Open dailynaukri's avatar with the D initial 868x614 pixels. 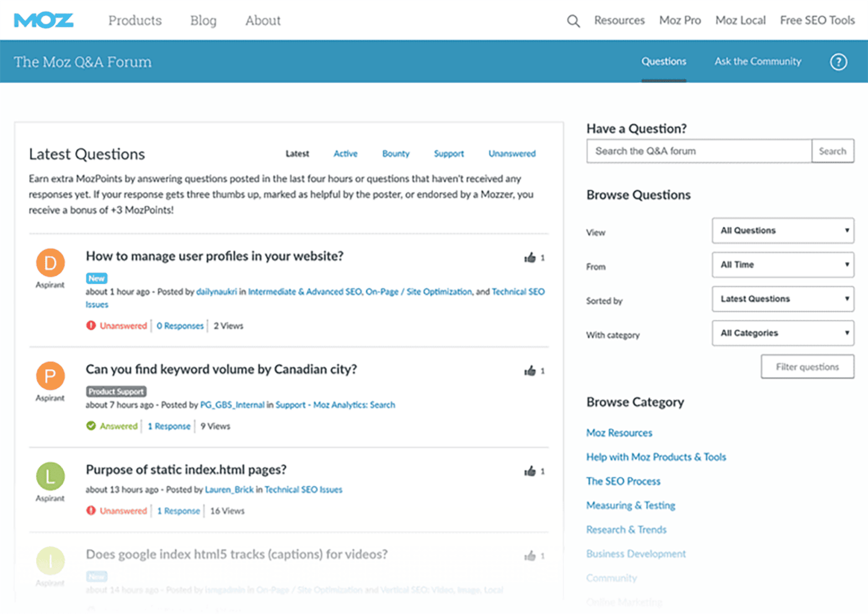(x=50, y=263)
